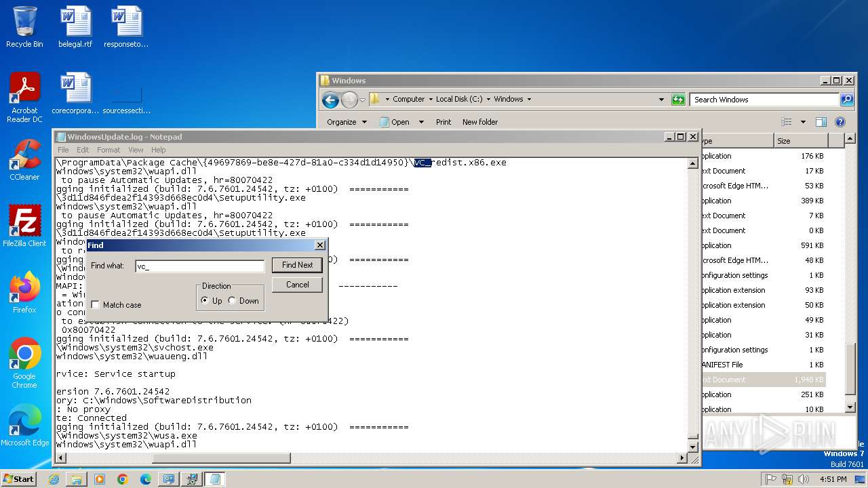Open Notepad Edit menu
The width and height of the screenshot is (868, 488).
point(83,150)
